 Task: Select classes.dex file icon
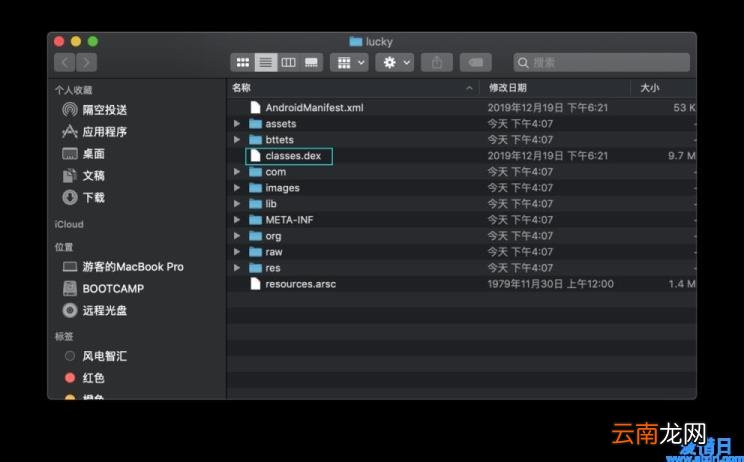coord(255,156)
